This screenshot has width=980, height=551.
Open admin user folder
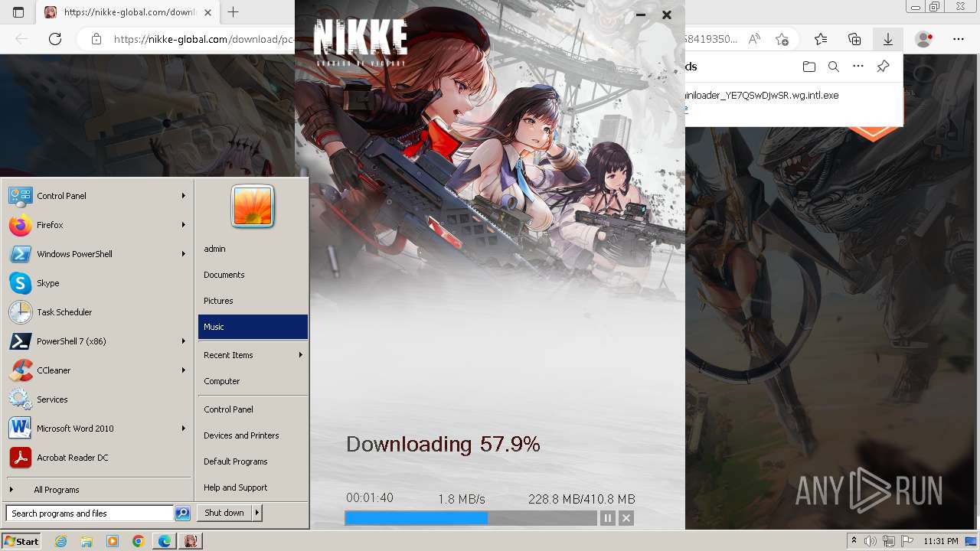[x=253, y=249]
